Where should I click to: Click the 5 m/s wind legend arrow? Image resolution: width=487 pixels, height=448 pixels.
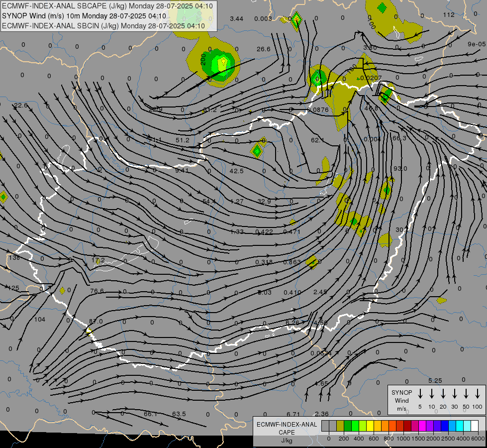tap(420, 394)
